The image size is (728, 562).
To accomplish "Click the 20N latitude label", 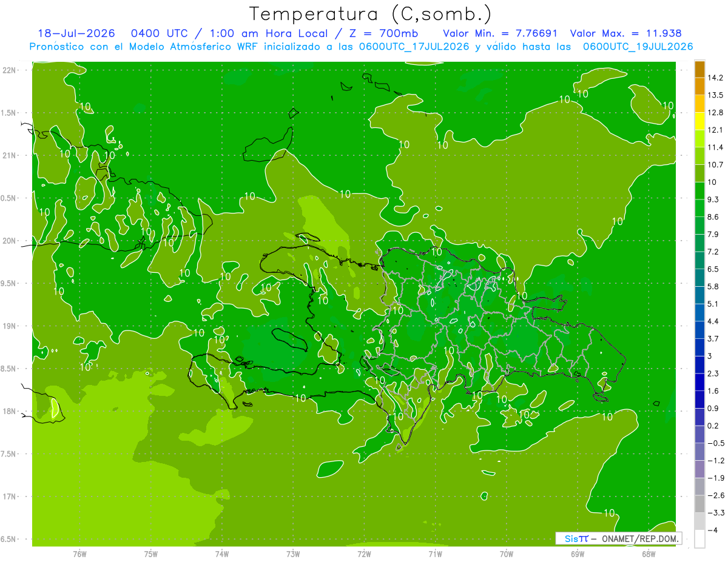I will [10, 241].
